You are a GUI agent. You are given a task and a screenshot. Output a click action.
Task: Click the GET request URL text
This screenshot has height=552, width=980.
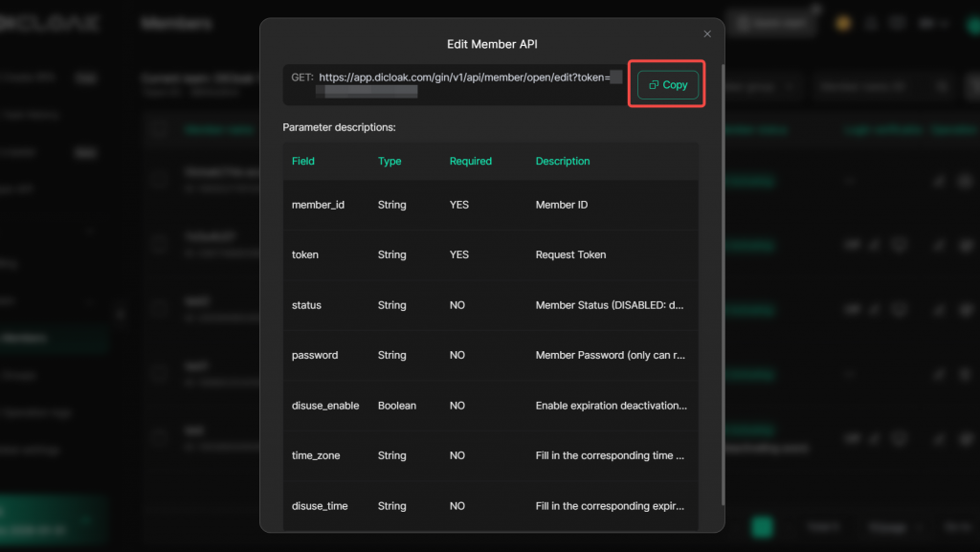pos(463,77)
